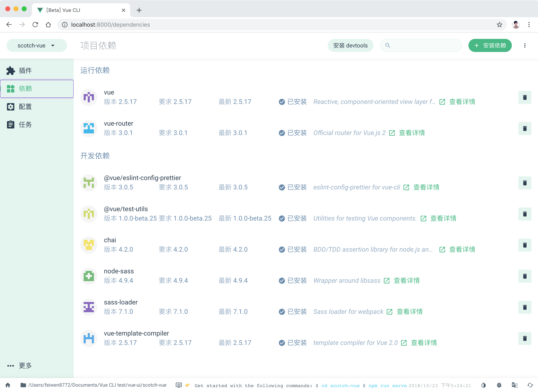The height and width of the screenshot is (392, 538).
Task: Click the sass-loader package name
Action: pyautogui.click(x=121, y=302)
